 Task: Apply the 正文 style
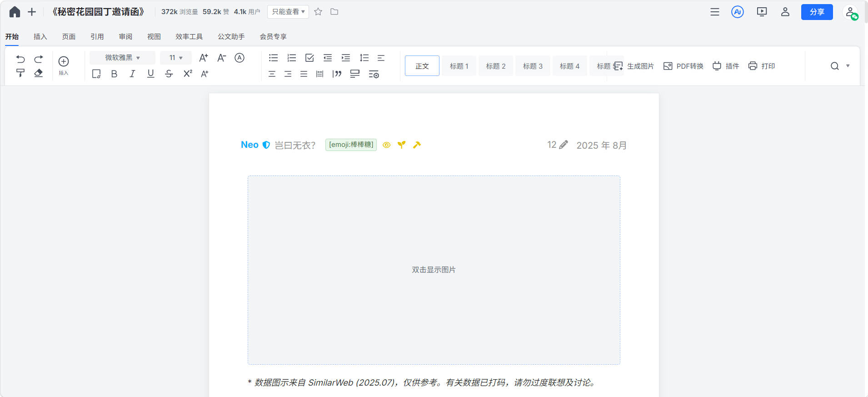422,66
